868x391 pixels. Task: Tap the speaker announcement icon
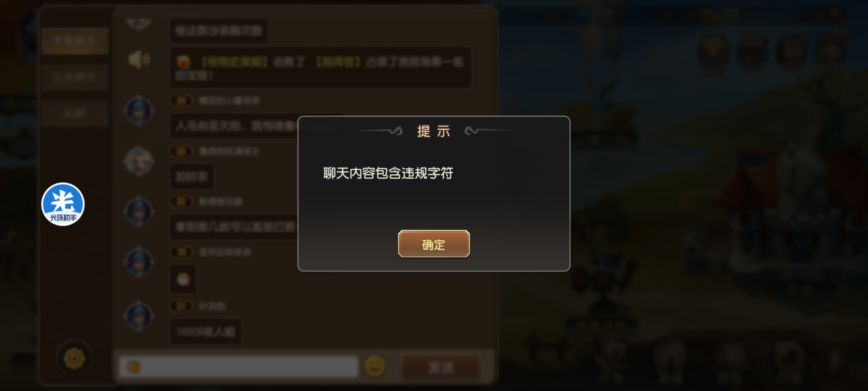[139, 60]
